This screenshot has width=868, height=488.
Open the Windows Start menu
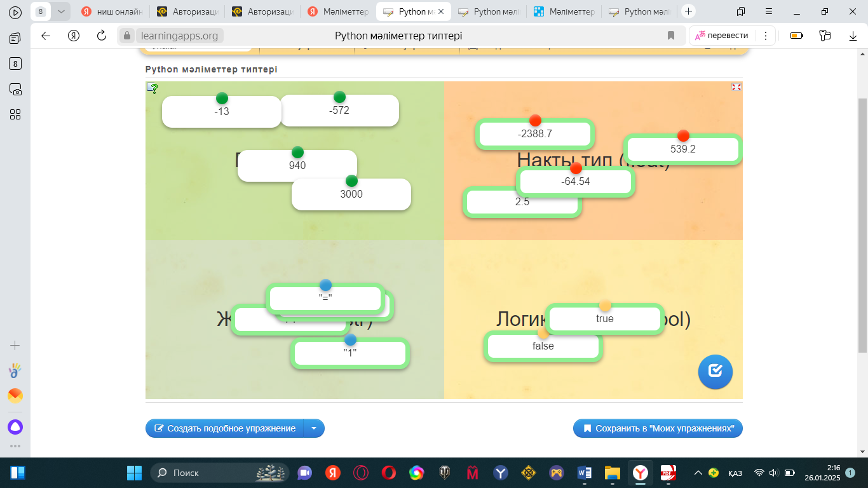(x=134, y=473)
